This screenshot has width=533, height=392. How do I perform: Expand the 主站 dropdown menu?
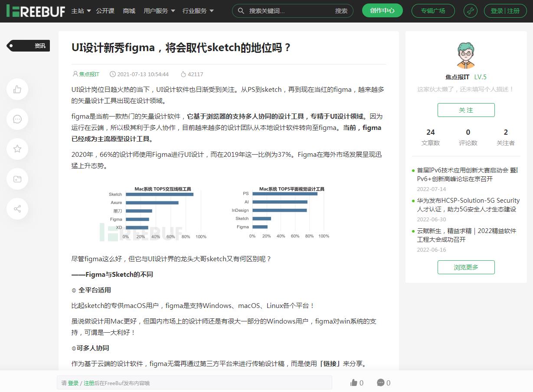[81, 11]
